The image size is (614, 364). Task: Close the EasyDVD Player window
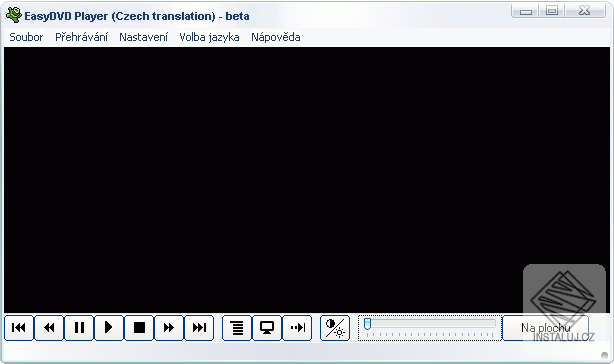click(x=584, y=11)
